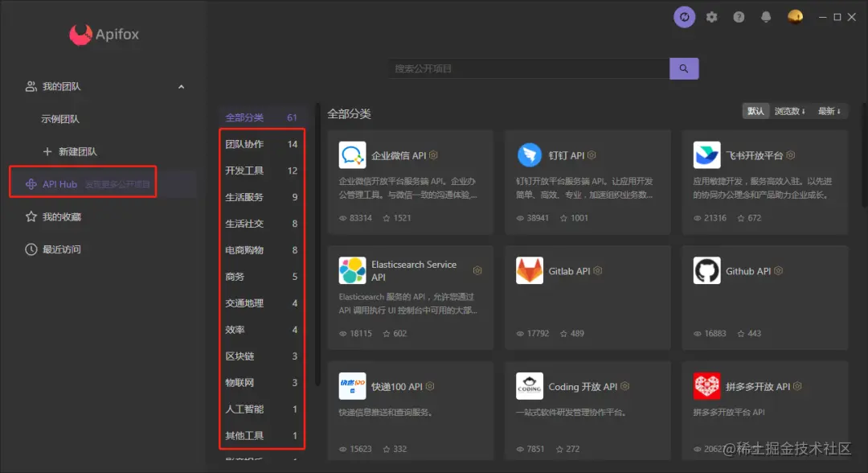Select the 全部分类 category
This screenshot has height=473, width=868.
click(x=244, y=117)
